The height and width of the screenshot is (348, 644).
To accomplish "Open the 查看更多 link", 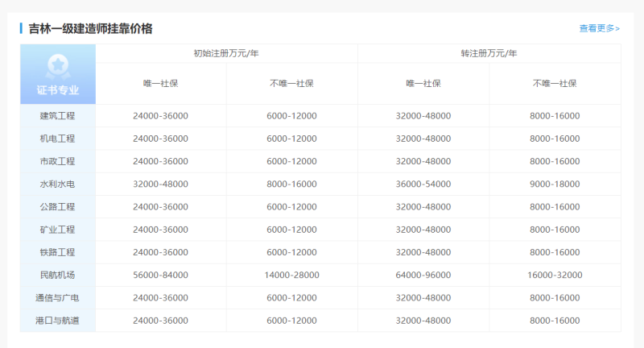I will tap(599, 28).
